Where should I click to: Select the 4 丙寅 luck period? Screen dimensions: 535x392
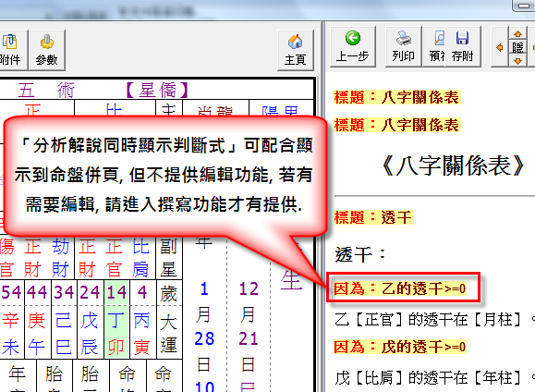pyautogui.click(x=142, y=319)
